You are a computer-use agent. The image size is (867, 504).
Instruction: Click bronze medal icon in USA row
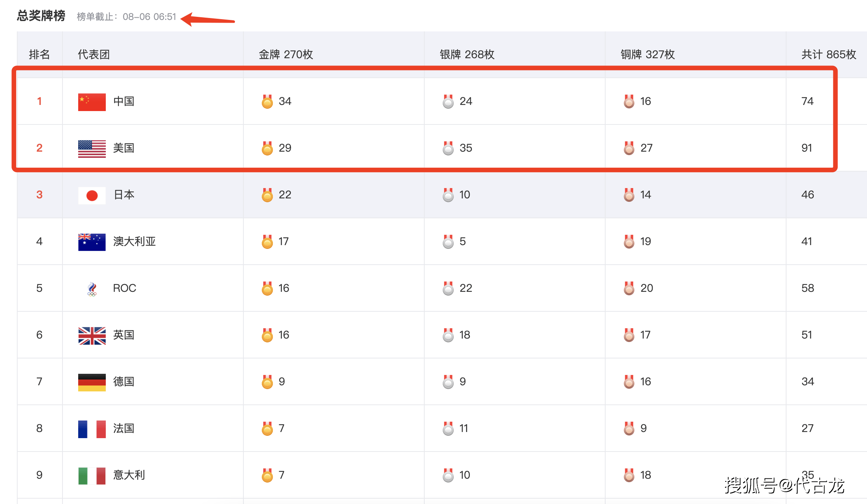[629, 148]
